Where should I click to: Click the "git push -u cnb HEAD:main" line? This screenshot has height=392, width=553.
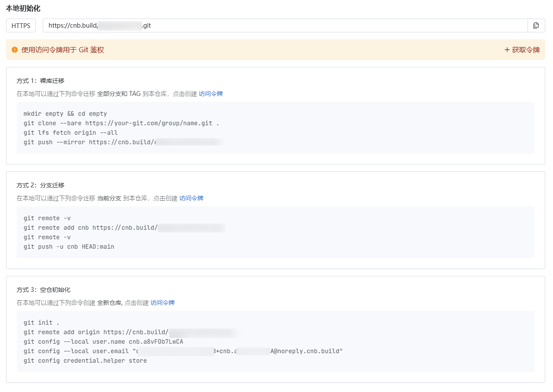point(69,247)
